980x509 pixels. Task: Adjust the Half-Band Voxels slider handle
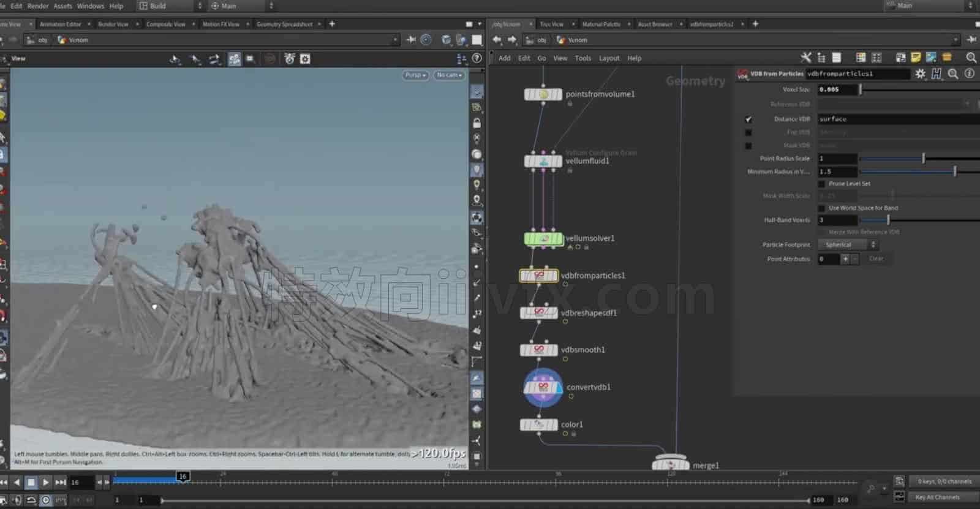point(888,220)
